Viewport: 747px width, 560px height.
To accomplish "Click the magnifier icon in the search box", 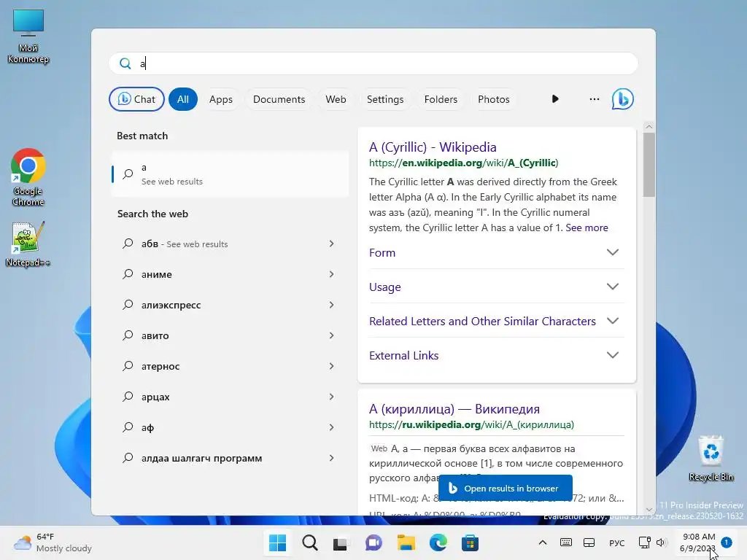I will [x=125, y=63].
